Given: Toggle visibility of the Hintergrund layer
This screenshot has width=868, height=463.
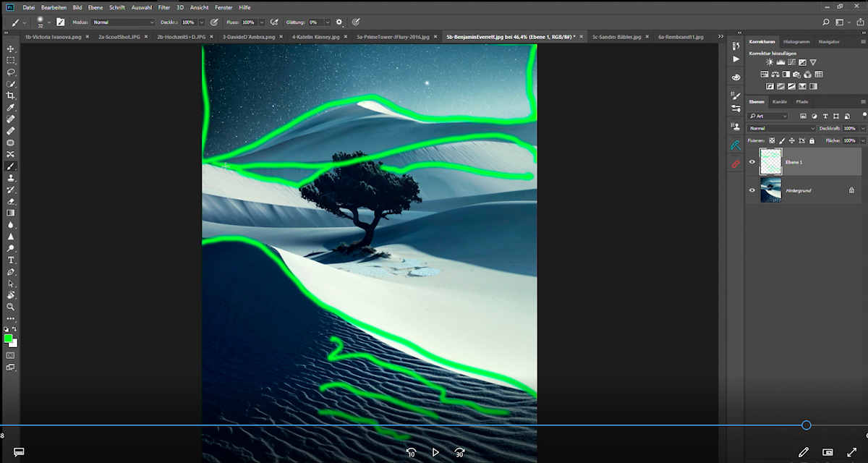Looking at the screenshot, I should [752, 190].
